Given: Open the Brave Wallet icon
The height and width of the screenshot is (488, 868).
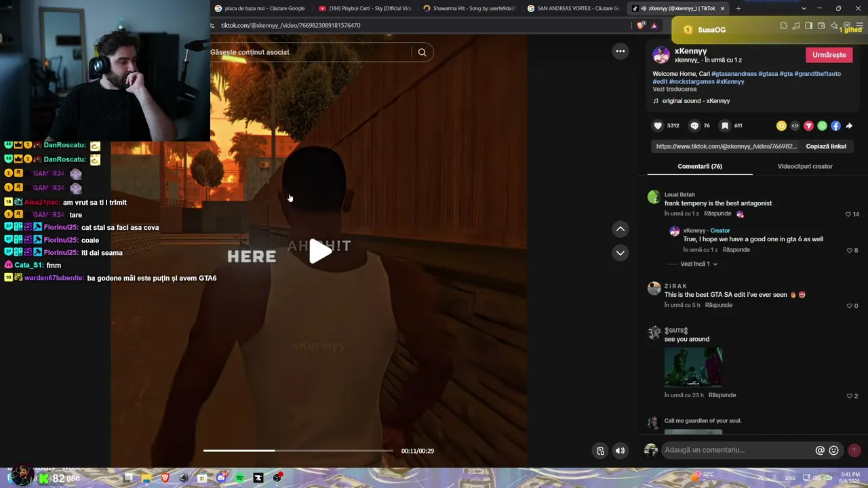Looking at the screenshot, I should coord(821,26).
